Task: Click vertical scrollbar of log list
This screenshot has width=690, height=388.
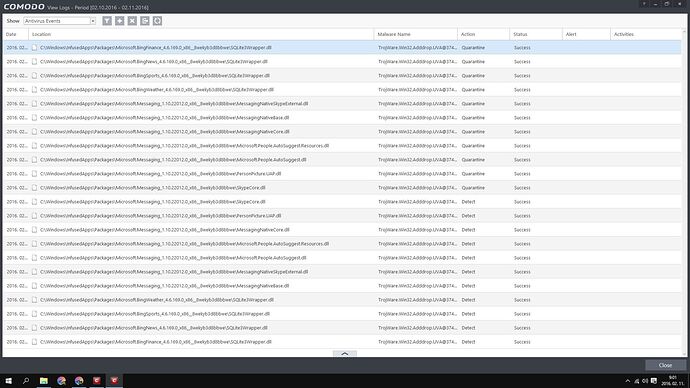Action: (684, 192)
